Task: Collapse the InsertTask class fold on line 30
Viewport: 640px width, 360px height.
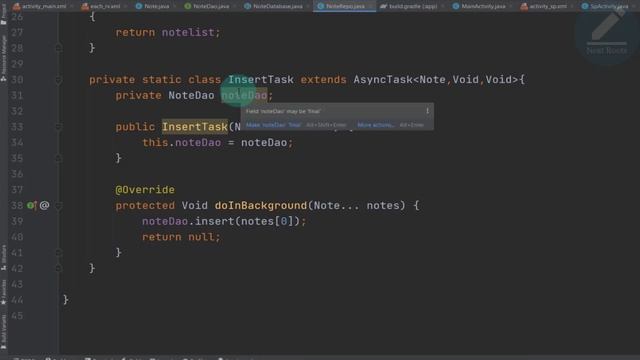Action: [58, 80]
